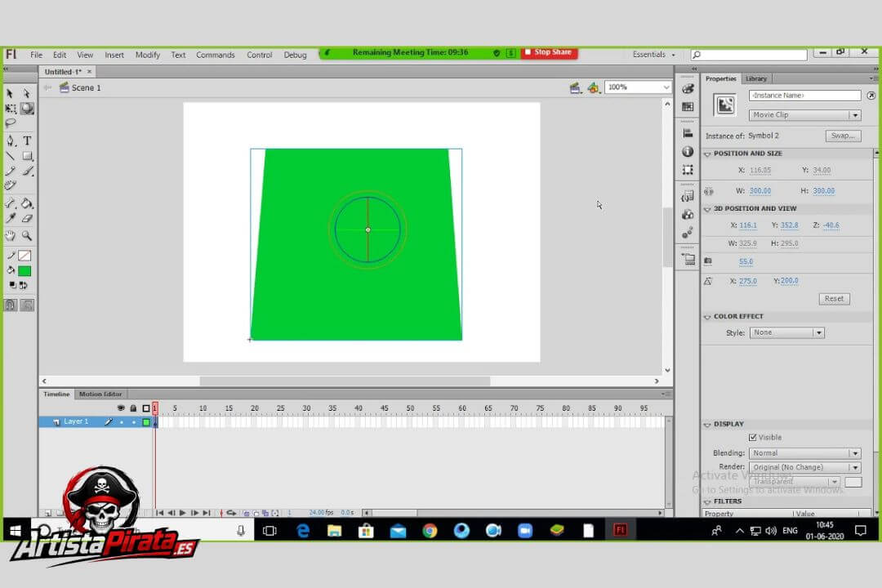Select the Zoom magnifier tool
Image resolution: width=882 pixels, height=588 pixels.
pos(26,236)
